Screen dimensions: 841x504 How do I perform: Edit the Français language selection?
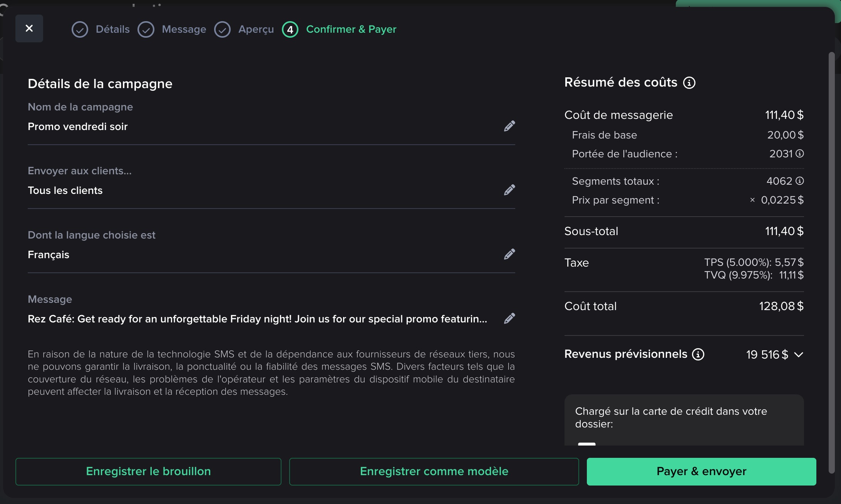point(509,254)
